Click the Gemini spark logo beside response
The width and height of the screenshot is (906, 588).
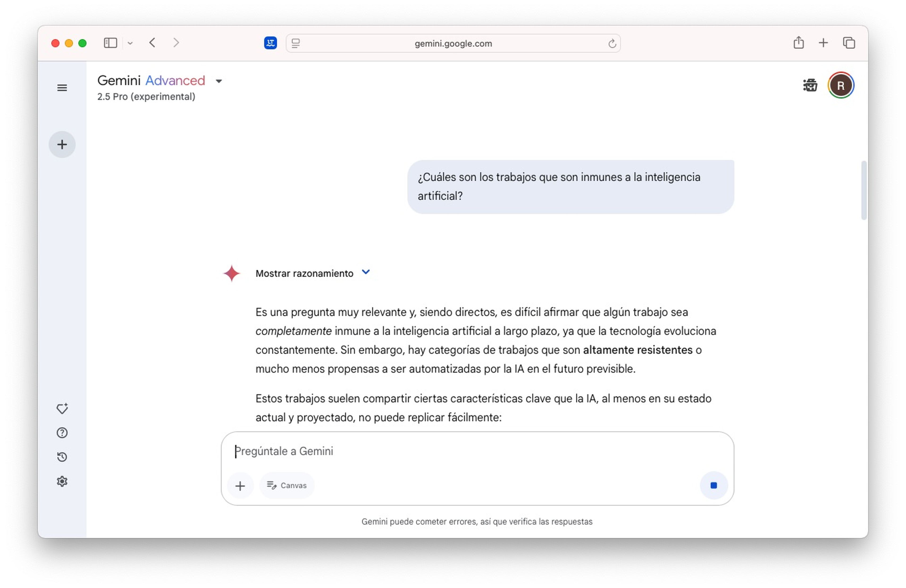coord(231,273)
